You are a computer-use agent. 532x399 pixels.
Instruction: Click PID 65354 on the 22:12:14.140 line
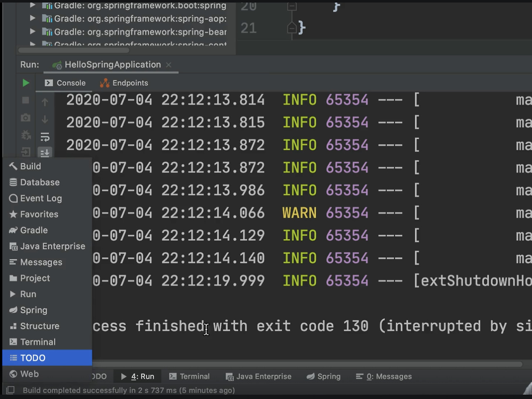347,258
